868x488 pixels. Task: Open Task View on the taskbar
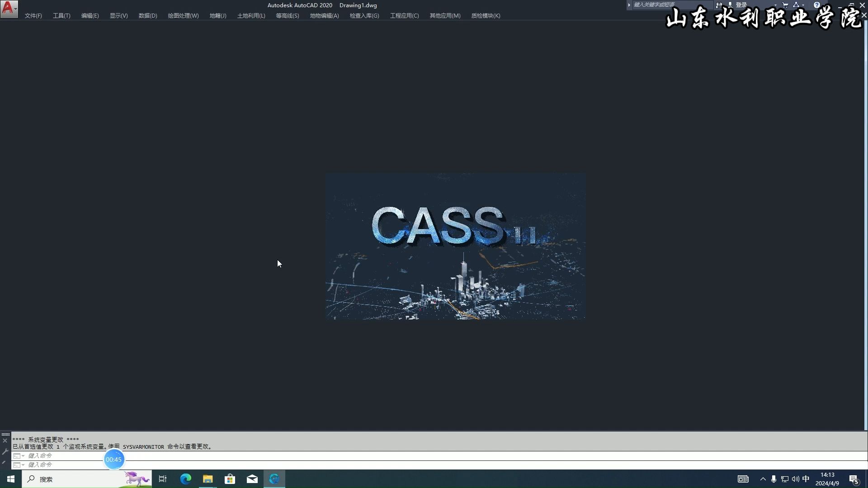pyautogui.click(x=163, y=479)
